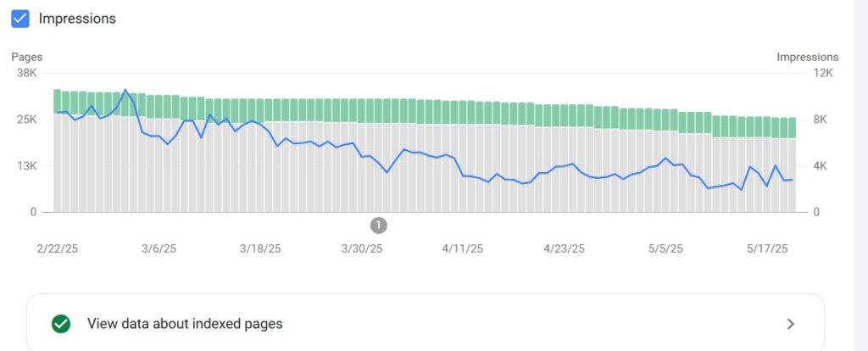
Task: Click the 5/5/25 date label
Action: pos(665,248)
